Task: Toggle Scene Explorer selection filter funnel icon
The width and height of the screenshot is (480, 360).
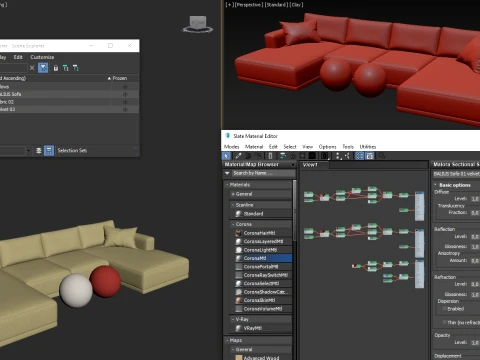Action: (43, 68)
